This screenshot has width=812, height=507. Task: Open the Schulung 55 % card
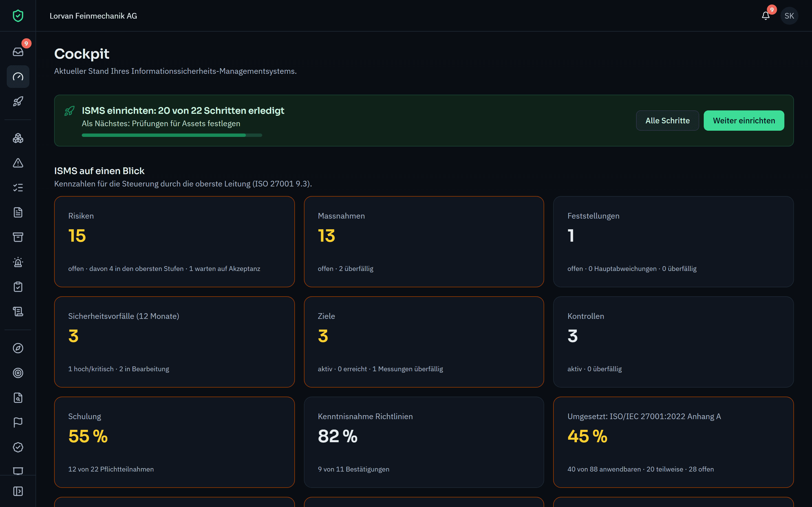175,442
